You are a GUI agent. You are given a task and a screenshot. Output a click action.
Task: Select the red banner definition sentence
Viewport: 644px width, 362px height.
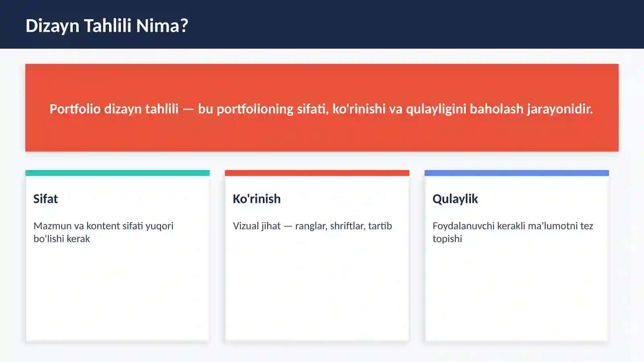pos(321,109)
